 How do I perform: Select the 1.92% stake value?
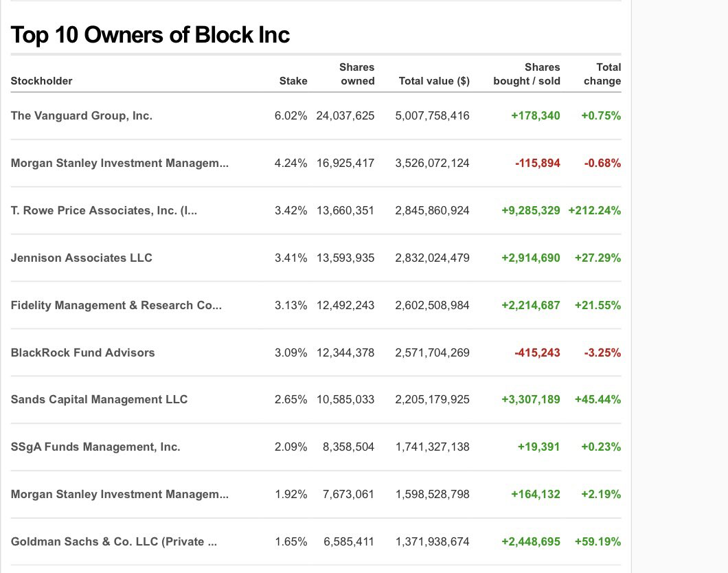click(291, 494)
